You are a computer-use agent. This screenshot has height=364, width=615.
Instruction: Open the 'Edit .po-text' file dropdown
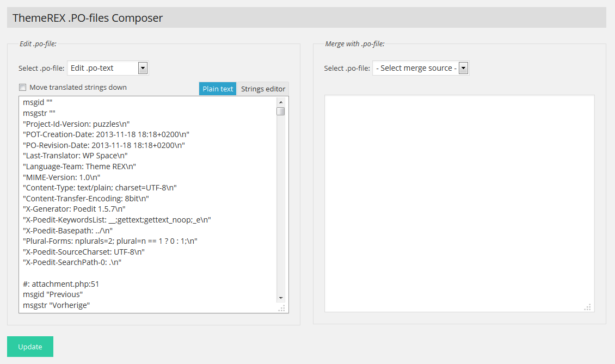click(108, 68)
